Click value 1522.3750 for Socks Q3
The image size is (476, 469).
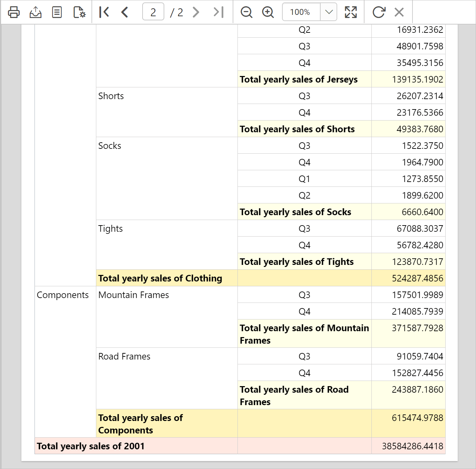coord(409,145)
